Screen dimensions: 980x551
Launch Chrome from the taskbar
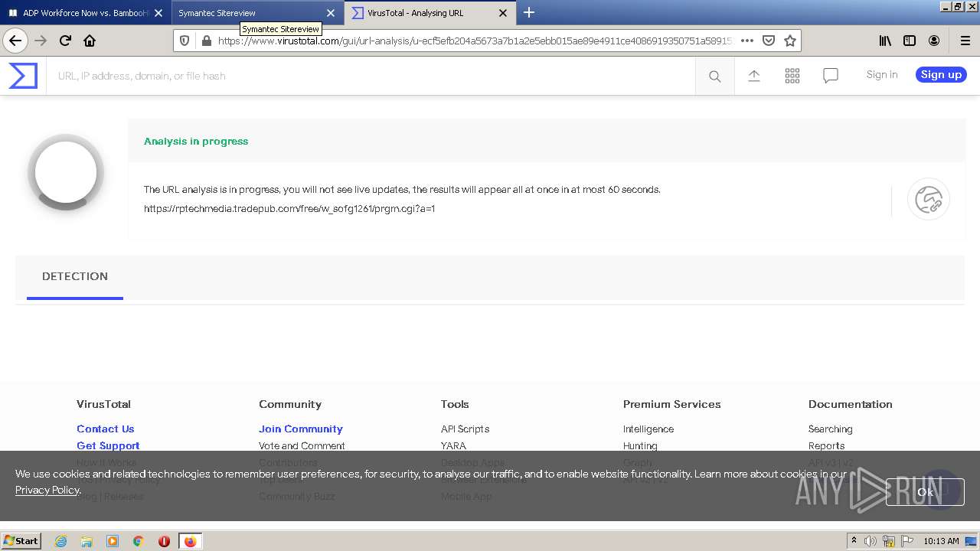[x=139, y=541]
